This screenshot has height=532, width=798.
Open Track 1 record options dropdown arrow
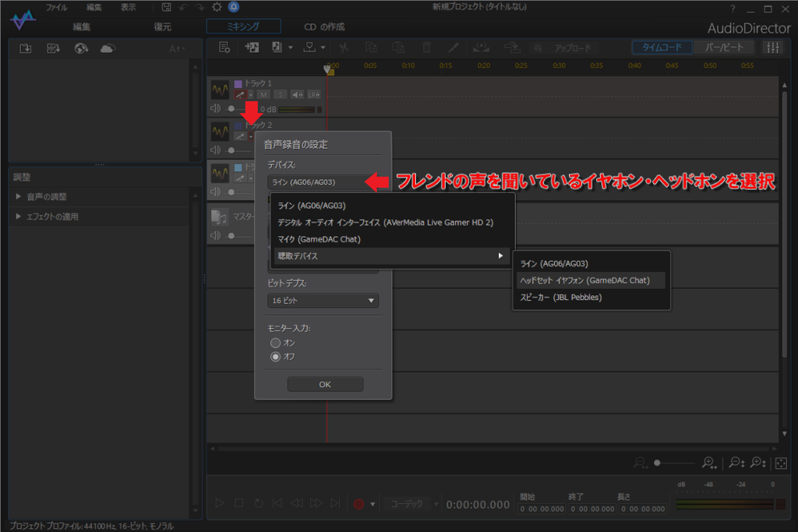click(x=251, y=94)
